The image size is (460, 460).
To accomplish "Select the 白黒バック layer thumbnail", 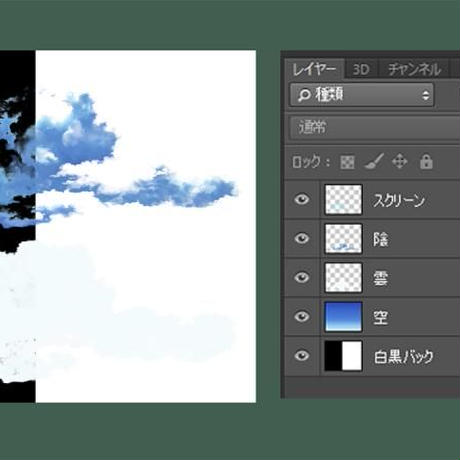I will [x=343, y=356].
